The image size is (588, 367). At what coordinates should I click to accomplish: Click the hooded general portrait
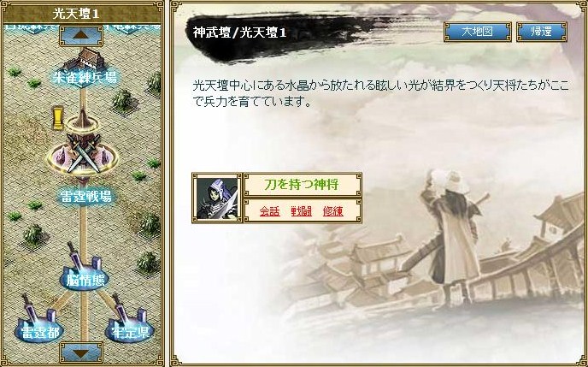[217, 198]
